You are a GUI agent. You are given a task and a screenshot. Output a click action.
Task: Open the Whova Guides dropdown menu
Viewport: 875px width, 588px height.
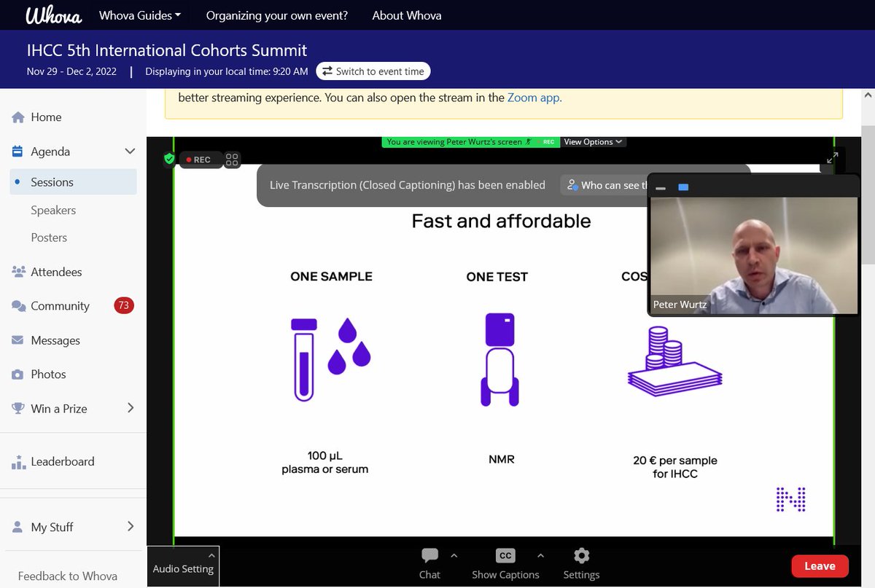[x=140, y=15]
